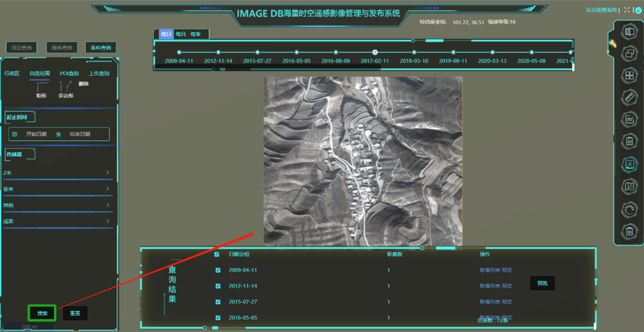Switch to the 行政区 tab
The image size is (644, 332).
point(12,73)
